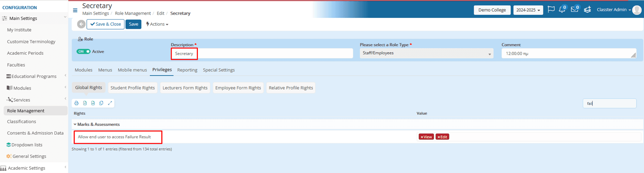Open the hamburger sidebar menu icon
This screenshot has height=173, width=644.
[x=75, y=10]
